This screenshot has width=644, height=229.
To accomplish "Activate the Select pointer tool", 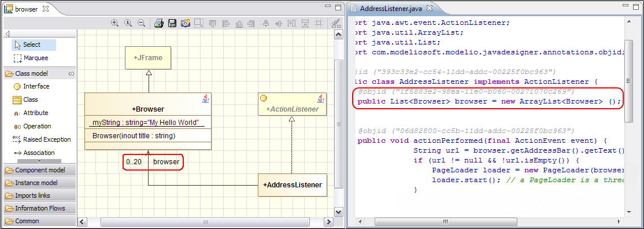I will pos(34,45).
